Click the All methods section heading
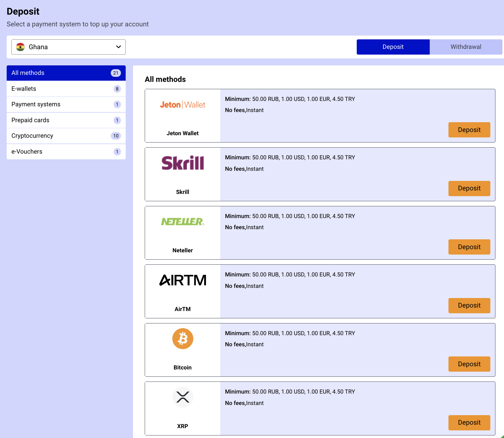Viewport: 504px width, 438px height. pyautogui.click(x=165, y=79)
